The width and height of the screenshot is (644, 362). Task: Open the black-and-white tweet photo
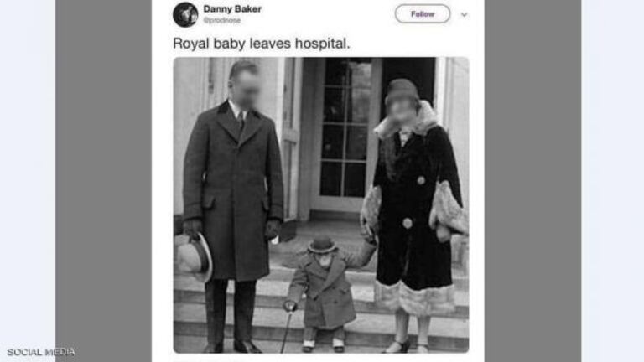tap(321, 204)
